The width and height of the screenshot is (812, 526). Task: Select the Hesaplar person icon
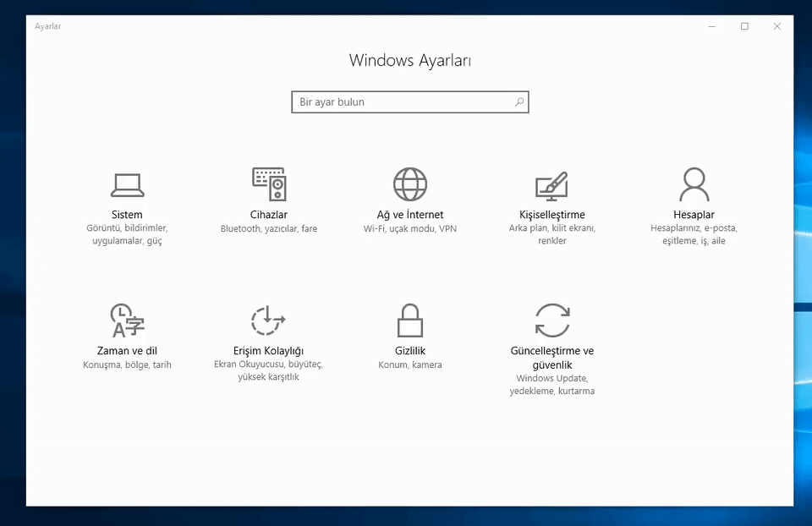[x=694, y=184]
